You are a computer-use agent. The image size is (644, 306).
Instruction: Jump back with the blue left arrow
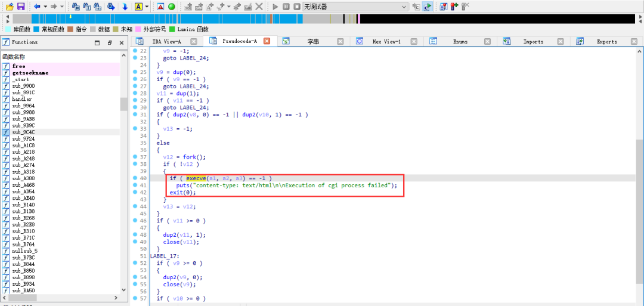pyautogui.click(x=37, y=6)
